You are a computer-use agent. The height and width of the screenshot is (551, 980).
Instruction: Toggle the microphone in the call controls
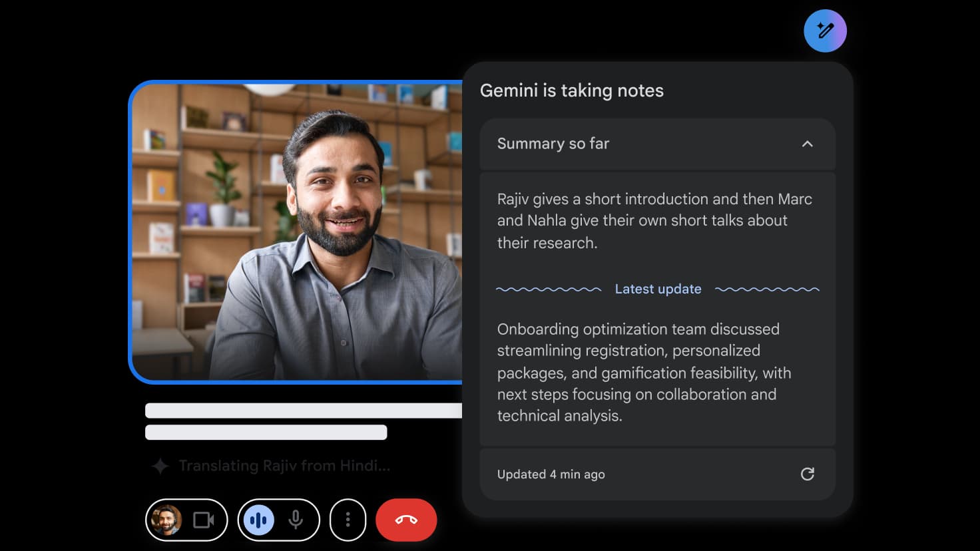click(297, 520)
